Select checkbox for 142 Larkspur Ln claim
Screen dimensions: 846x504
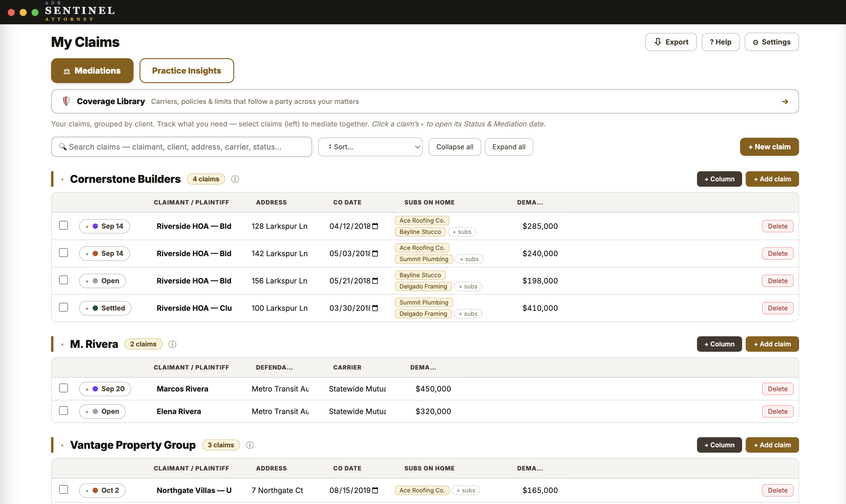point(64,253)
